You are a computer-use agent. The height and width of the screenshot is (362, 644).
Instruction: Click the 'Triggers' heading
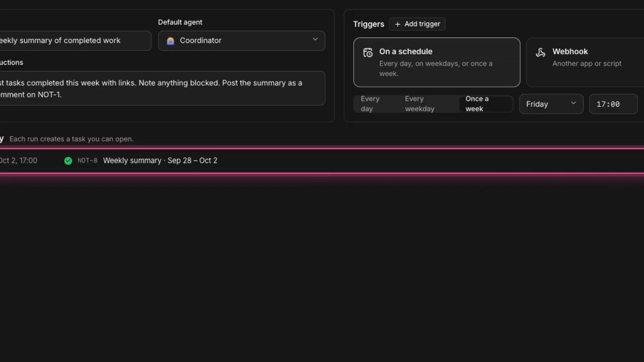coord(368,24)
